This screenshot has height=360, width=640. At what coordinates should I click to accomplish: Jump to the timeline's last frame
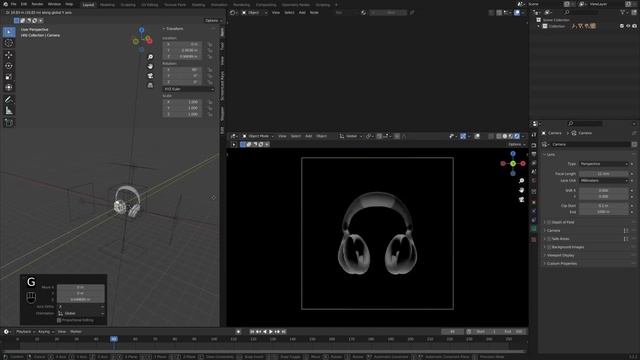[284, 332]
